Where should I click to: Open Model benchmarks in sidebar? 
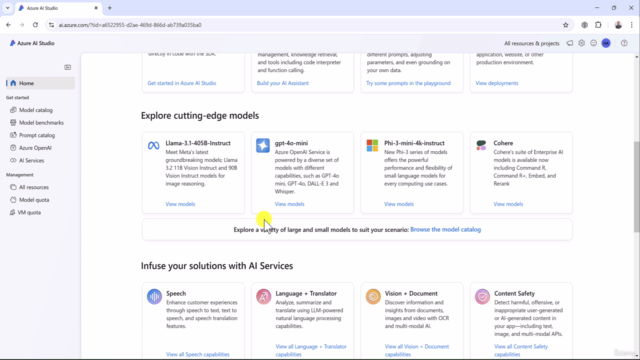(x=41, y=122)
